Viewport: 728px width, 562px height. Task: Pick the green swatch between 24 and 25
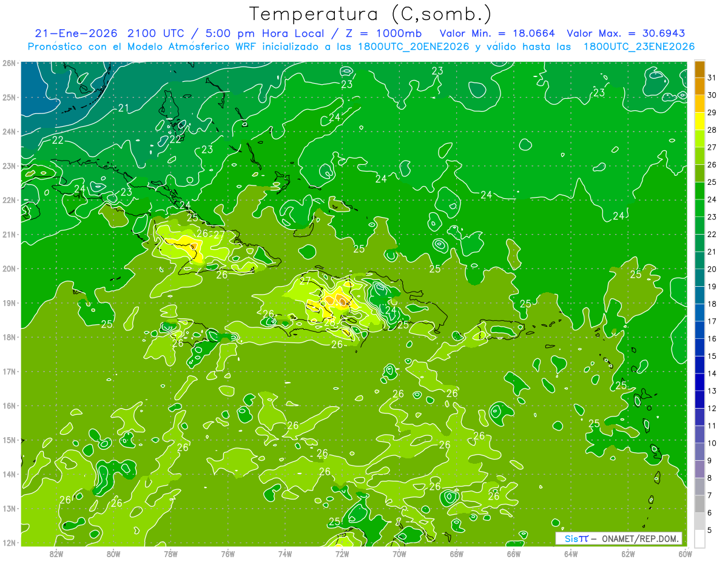699,190
